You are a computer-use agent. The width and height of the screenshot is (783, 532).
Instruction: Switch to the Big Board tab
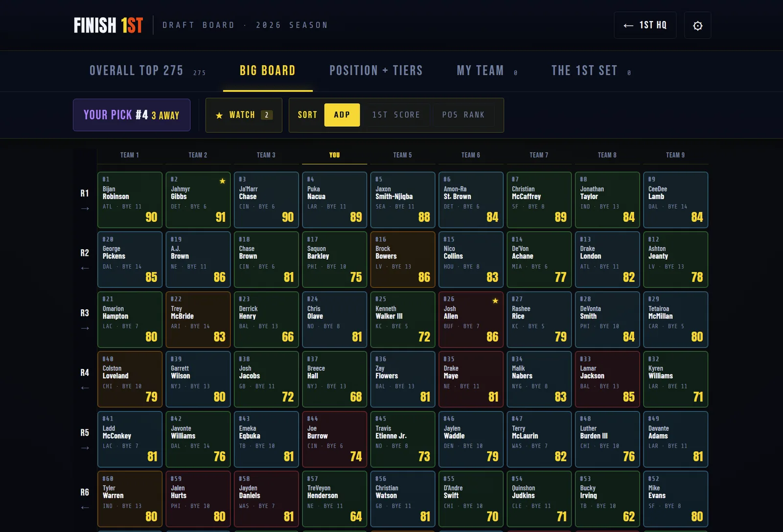click(x=268, y=71)
